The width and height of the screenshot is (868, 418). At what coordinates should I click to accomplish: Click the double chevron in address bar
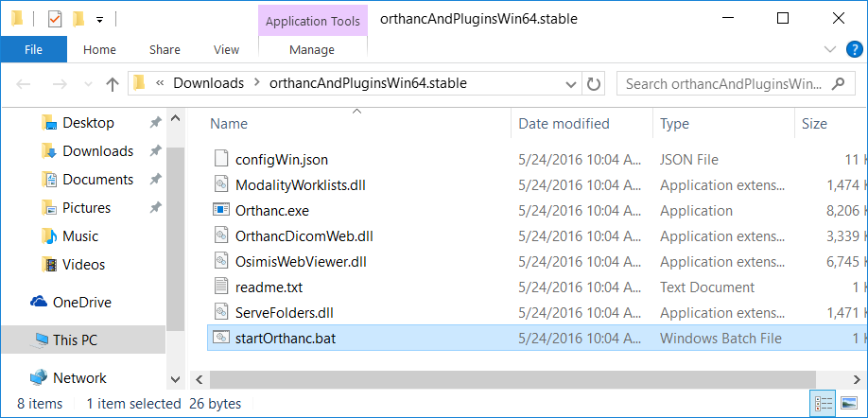[x=160, y=83]
